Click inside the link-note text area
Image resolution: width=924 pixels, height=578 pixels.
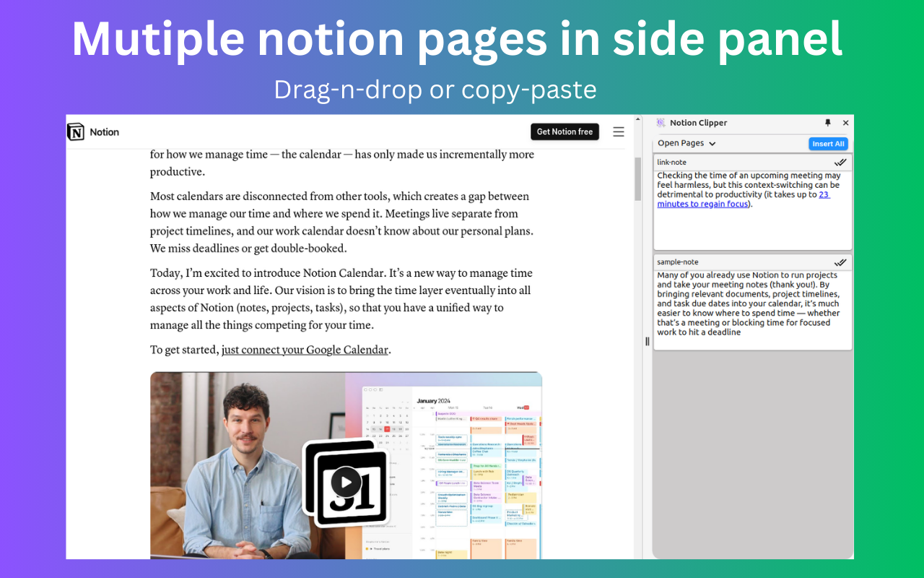coord(753,210)
